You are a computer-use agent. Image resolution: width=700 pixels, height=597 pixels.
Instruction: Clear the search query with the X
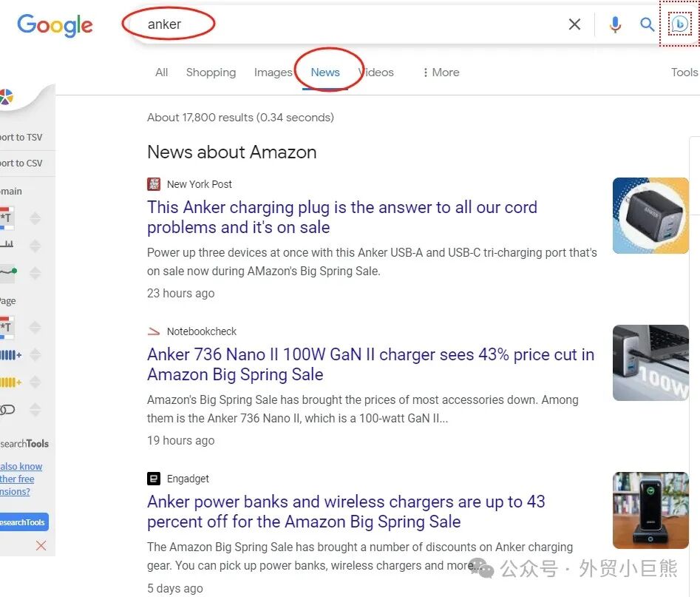pyautogui.click(x=574, y=24)
